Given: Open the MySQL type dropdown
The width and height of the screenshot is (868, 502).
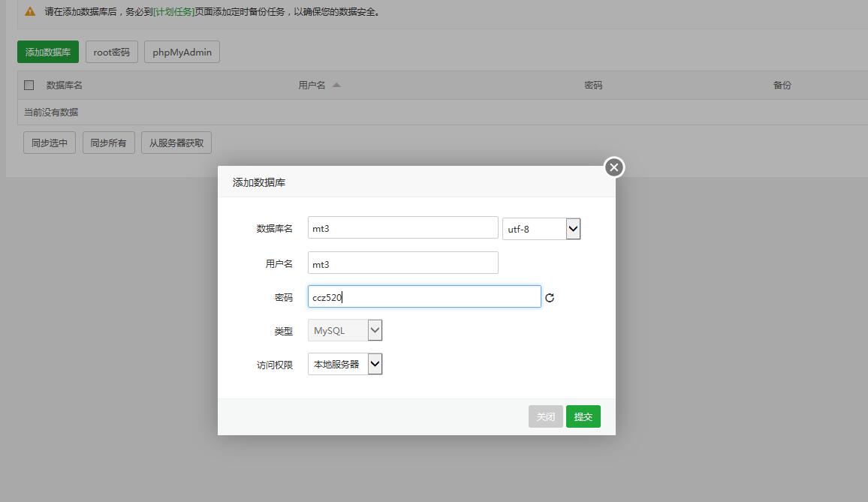Looking at the screenshot, I should [345, 330].
